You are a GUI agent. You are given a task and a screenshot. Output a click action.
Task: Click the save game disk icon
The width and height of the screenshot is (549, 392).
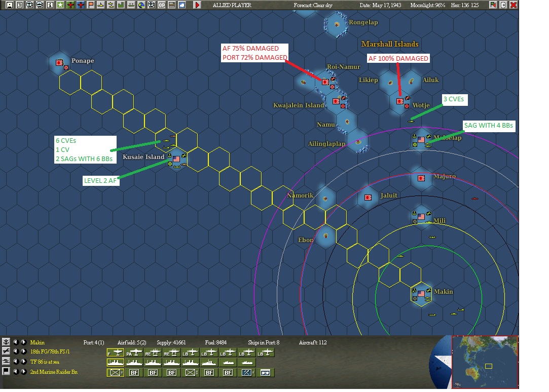click(10, 5)
